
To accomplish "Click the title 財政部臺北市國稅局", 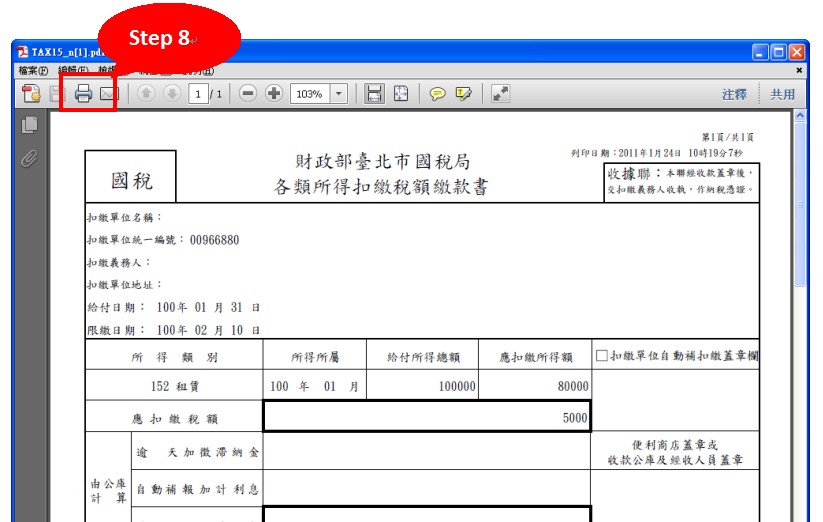I will 382,161.
